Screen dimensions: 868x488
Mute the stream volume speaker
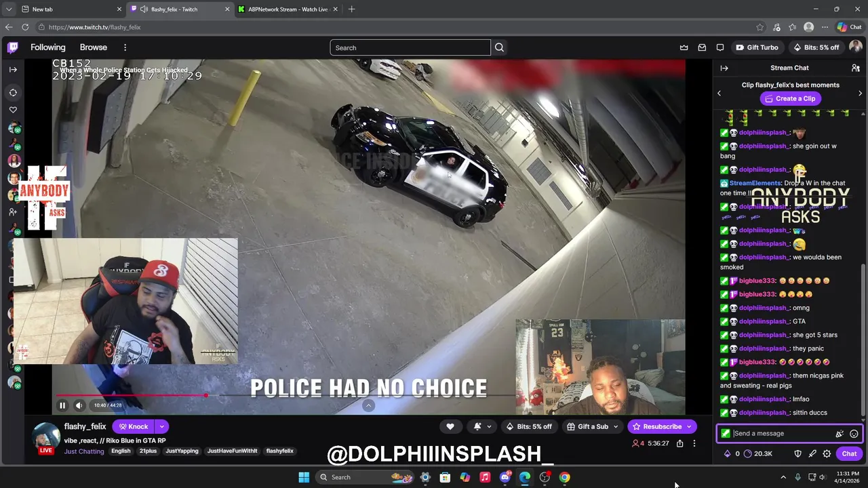(79, 405)
